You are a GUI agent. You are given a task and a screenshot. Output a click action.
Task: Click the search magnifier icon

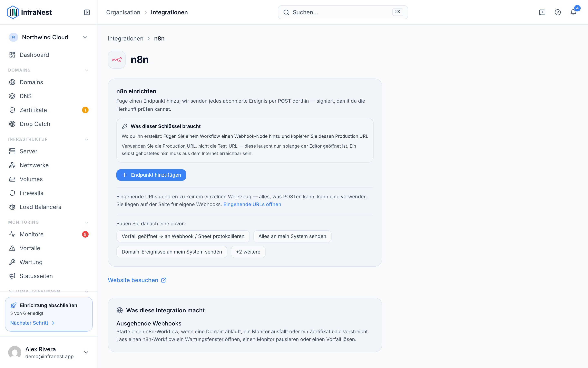click(286, 12)
